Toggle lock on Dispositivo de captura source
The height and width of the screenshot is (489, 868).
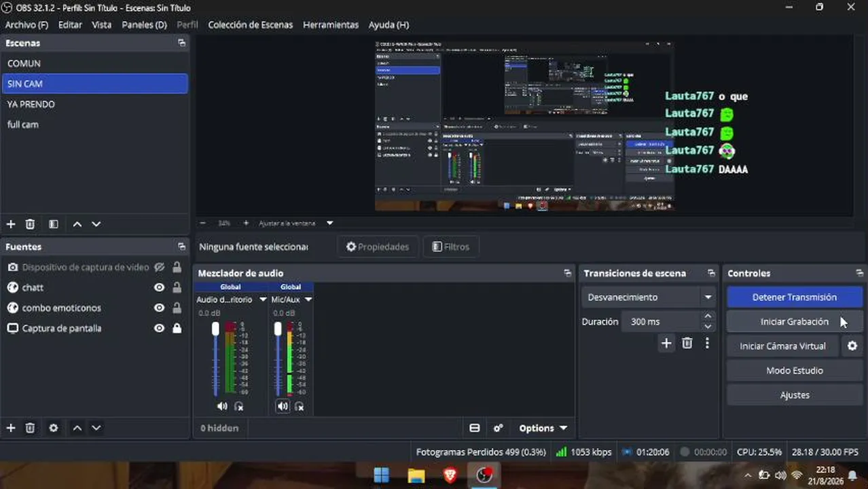tap(177, 268)
